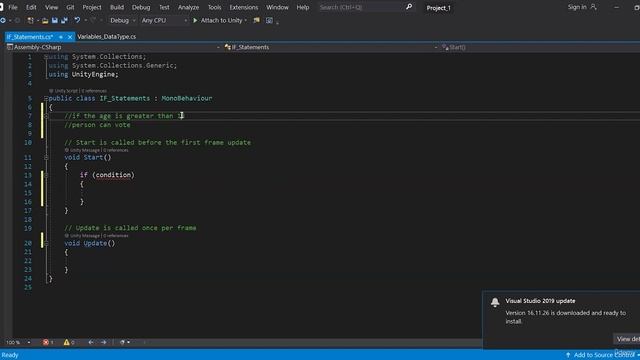
Task: Click the previous issue left arrow
Action: click(x=91, y=342)
